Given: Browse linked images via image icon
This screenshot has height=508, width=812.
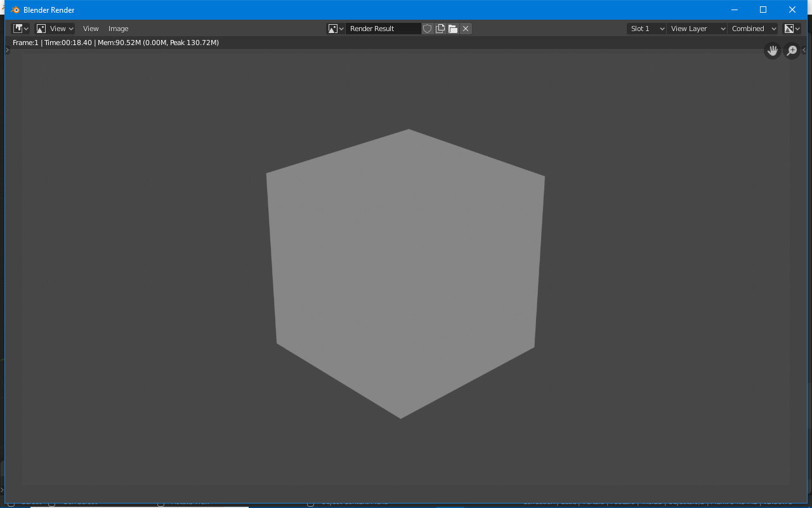Looking at the screenshot, I should pyautogui.click(x=336, y=29).
